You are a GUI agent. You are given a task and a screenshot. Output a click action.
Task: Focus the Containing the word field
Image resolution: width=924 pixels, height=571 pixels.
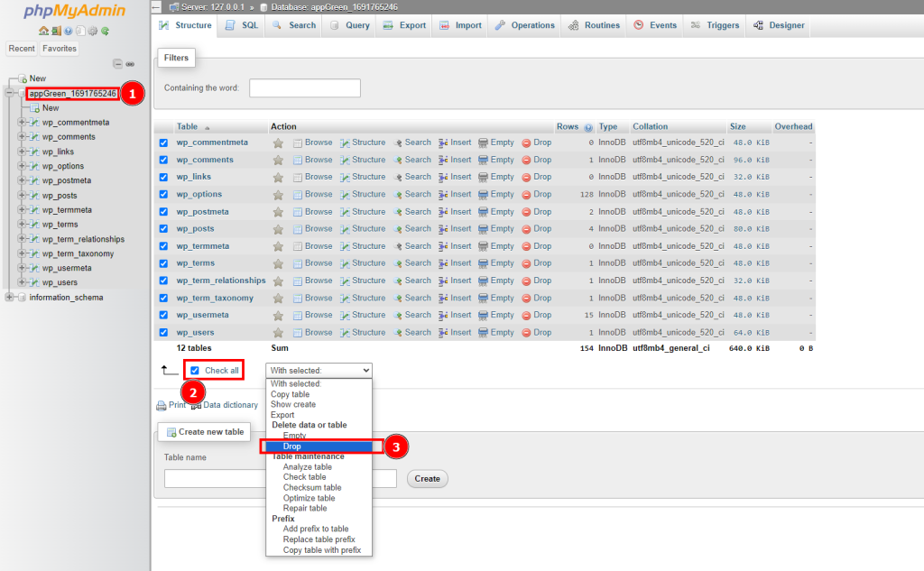pyautogui.click(x=305, y=88)
